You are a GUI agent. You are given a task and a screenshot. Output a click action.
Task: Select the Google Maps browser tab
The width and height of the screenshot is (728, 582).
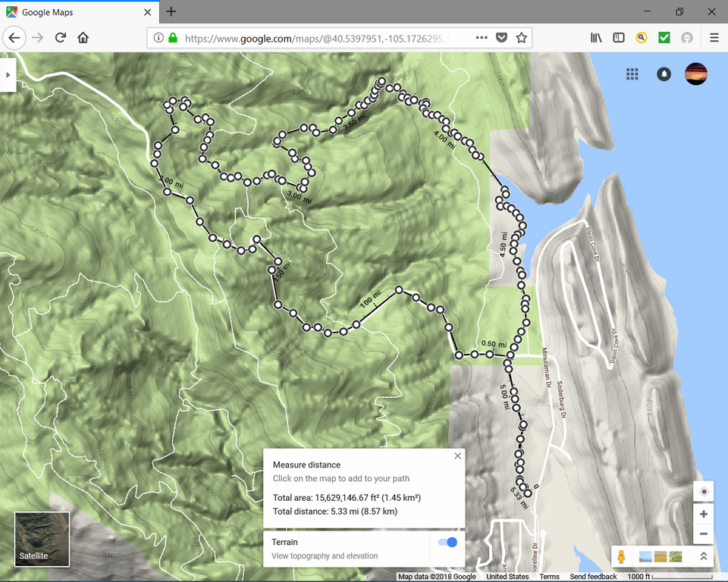click(x=76, y=11)
